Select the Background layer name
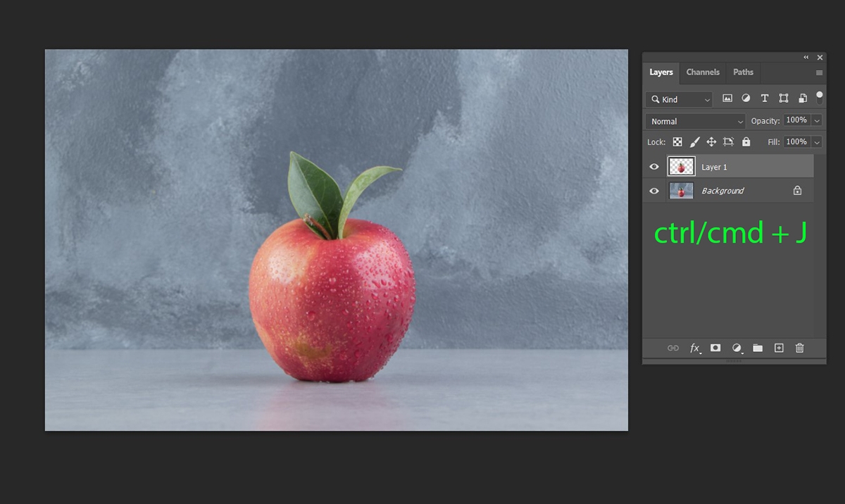The height and width of the screenshot is (504, 845). click(x=722, y=191)
